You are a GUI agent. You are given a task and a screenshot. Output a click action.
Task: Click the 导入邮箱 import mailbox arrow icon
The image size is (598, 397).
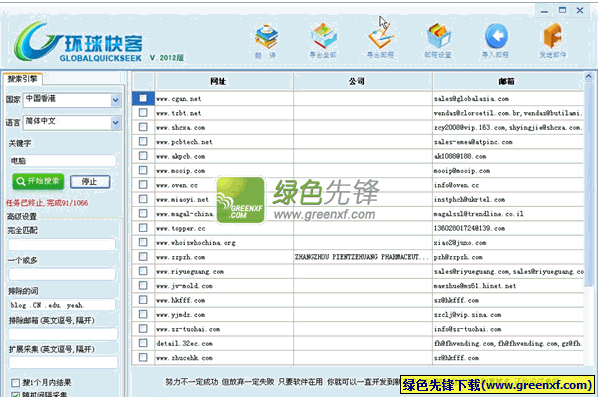495,41
